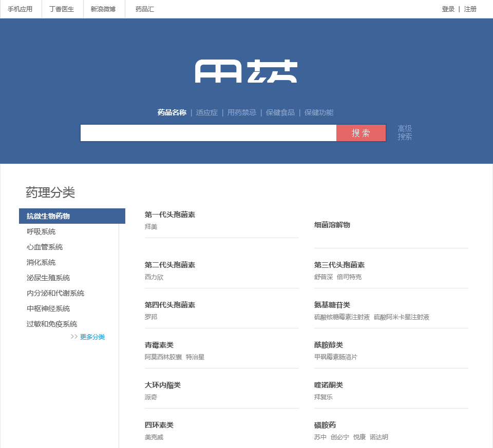The width and height of the screenshot is (493, 448).
Task: Click the 美克威 drug link
Action: click(154, 437)
